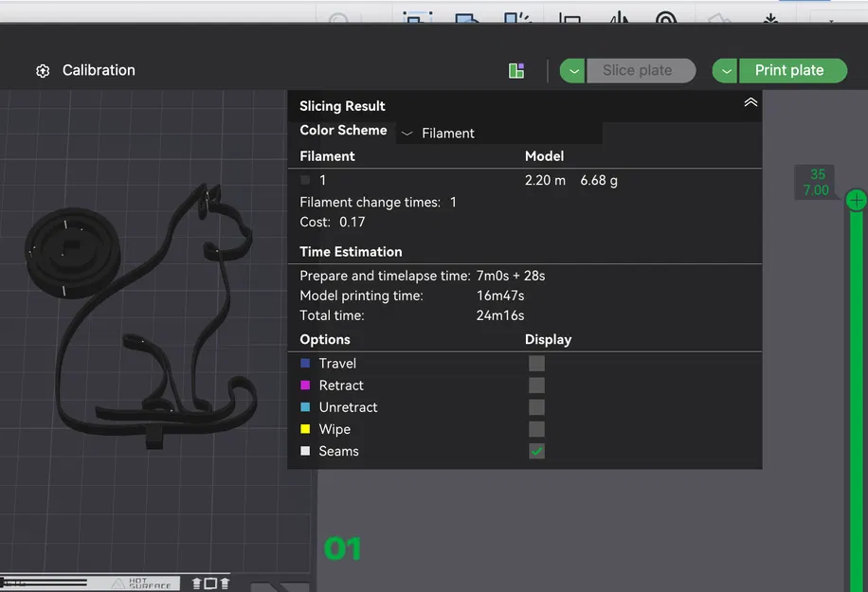Click the Color Scheme label
The image size is (868, 592).
point(343,130)
